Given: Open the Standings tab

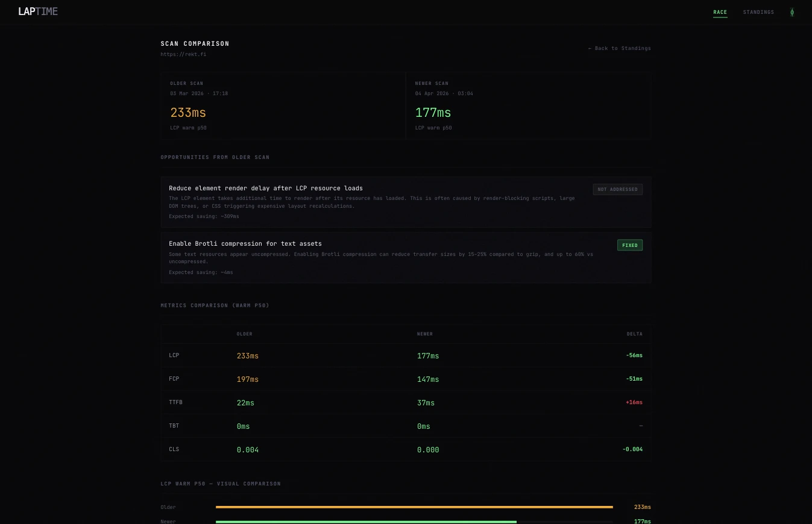Looking at the screenshot, I should pyautogui.click(x=758, y=12).
